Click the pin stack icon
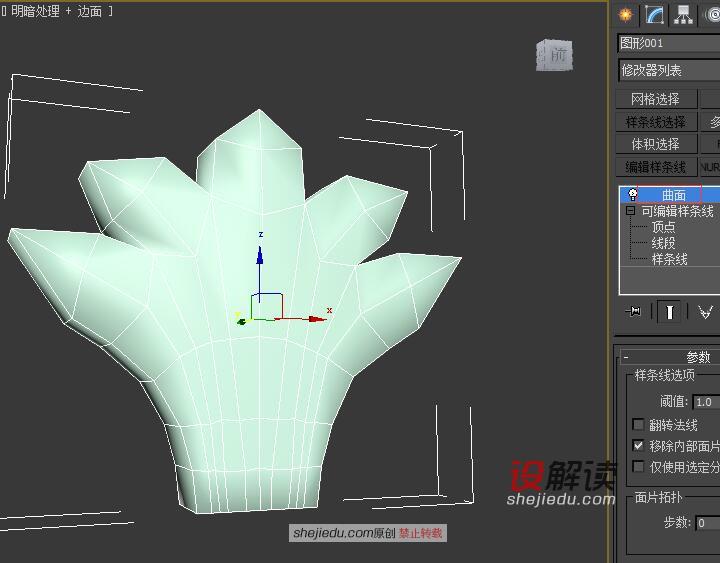720x563 pixels. tap(633, 312)
